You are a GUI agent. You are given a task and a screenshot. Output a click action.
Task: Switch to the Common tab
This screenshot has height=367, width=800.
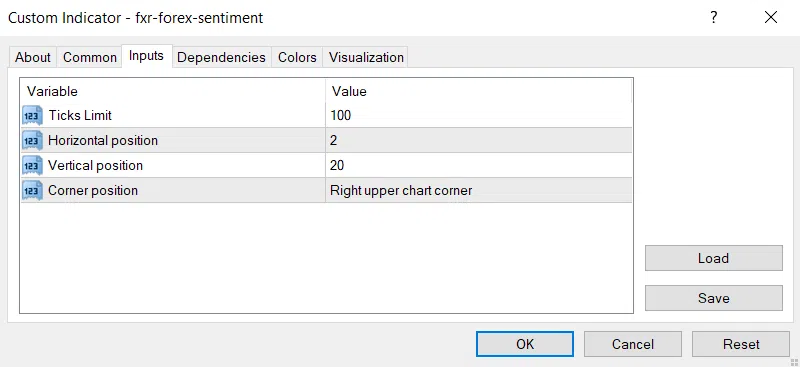90,57
